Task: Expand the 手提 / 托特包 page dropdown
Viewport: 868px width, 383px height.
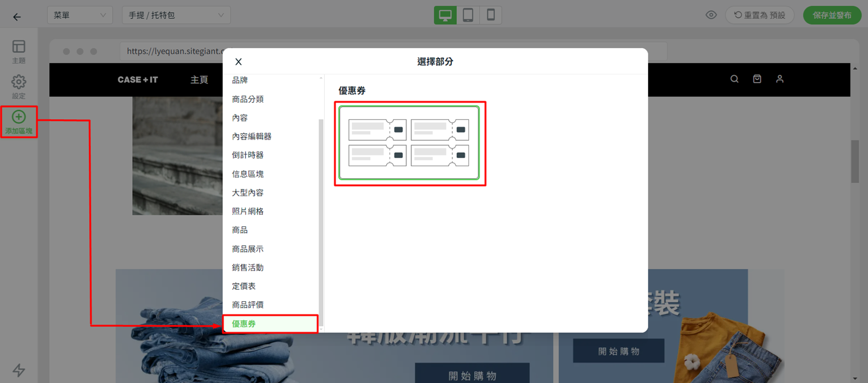Action: coord(176,15)
